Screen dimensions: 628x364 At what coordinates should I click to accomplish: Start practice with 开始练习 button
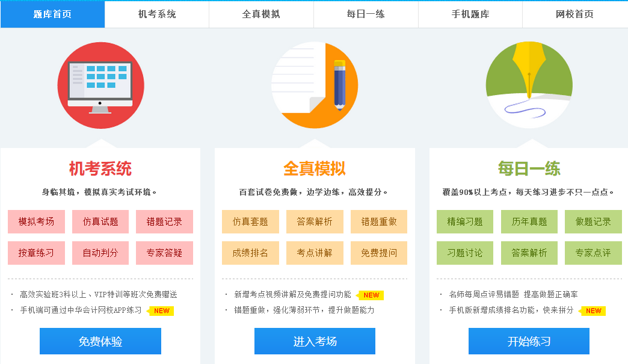pos(529,342)
